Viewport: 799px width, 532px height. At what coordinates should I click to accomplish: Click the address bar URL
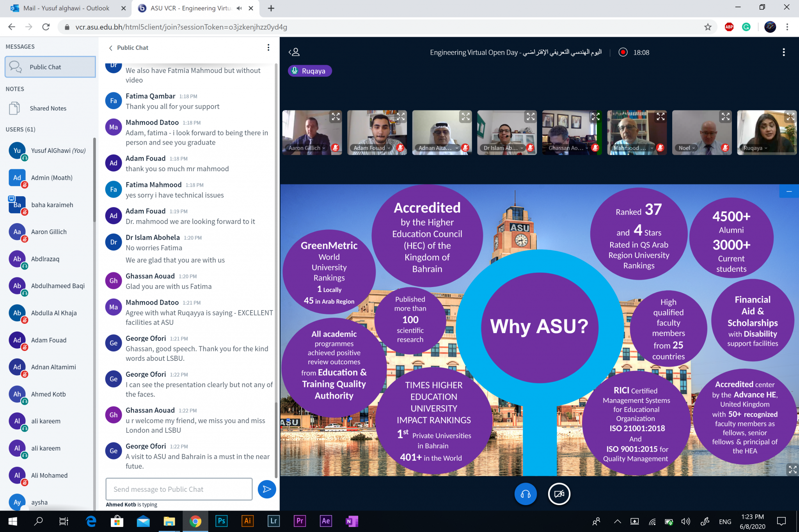pyautogui.click(x=181, y=27)
